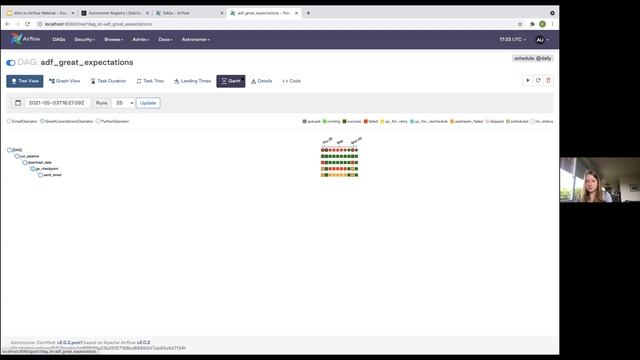Open the Browse dropdown menu
Screen dimensions: 640x360
(x=113, y=40)
